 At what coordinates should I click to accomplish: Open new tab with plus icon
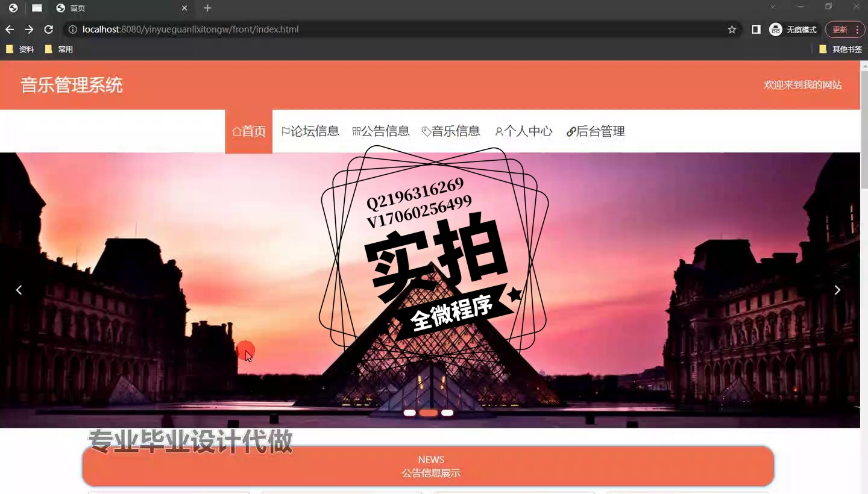[207, 8]
